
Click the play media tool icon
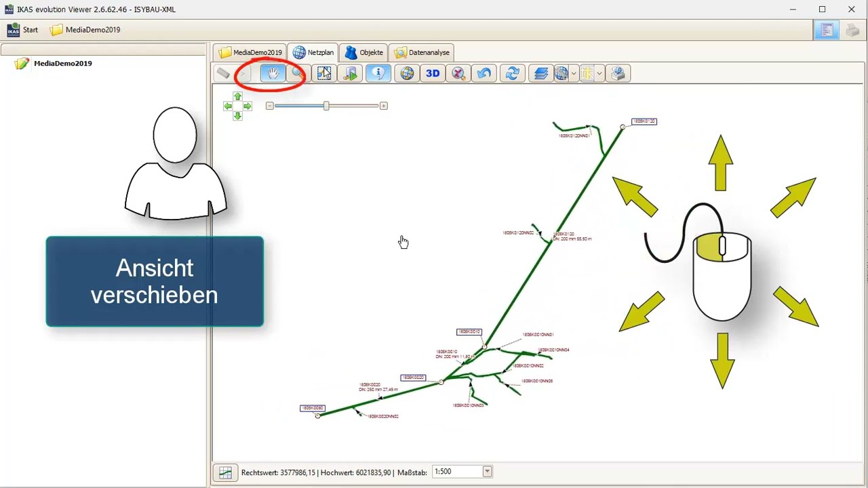pos(351,73)
